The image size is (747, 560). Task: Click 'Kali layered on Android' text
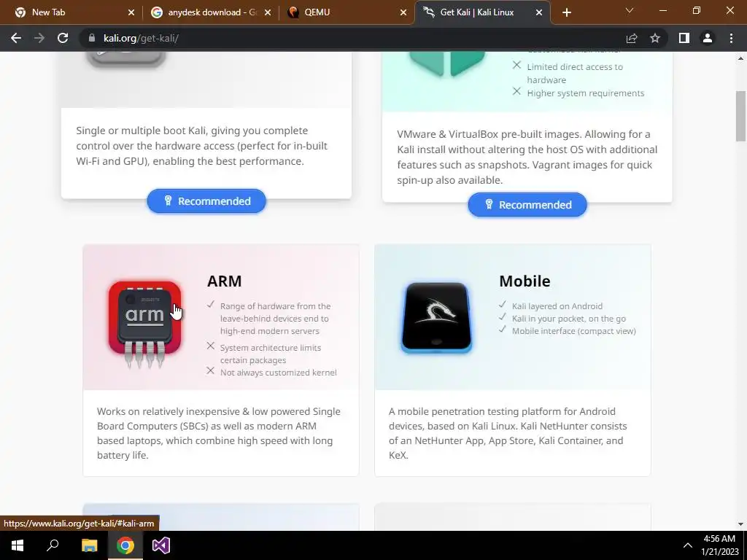pos(557,306)
